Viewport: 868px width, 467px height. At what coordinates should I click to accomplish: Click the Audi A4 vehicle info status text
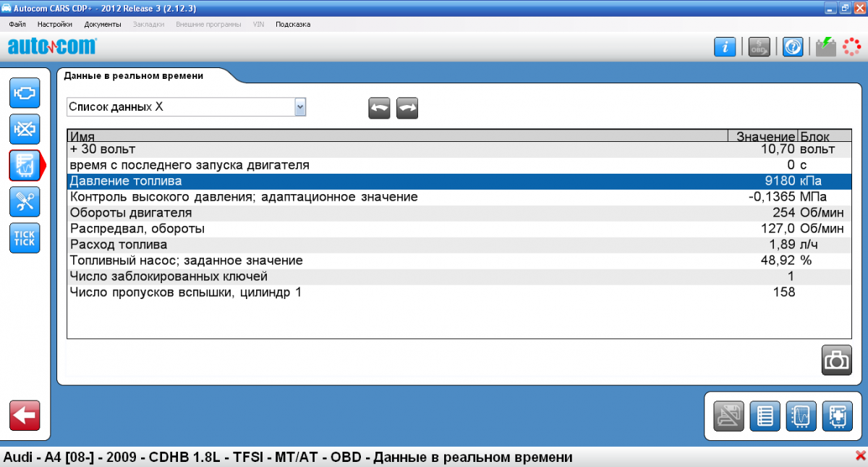click(x=288, y=457)
